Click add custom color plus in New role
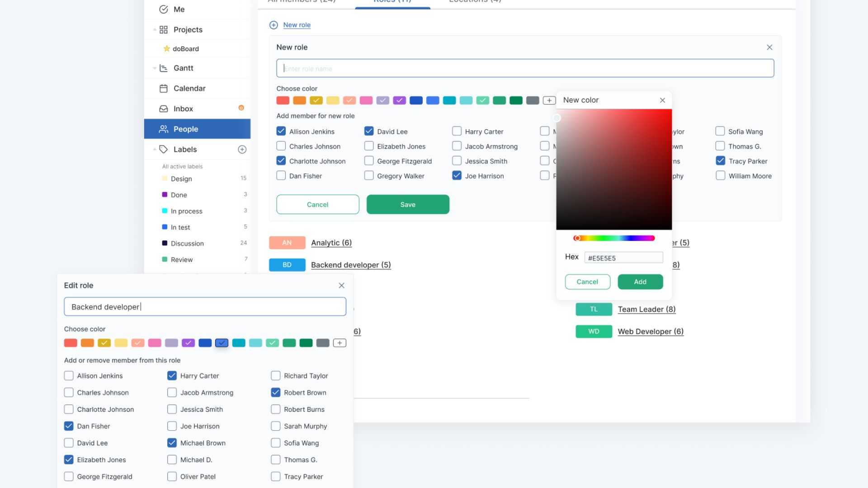 coord(549,100)
